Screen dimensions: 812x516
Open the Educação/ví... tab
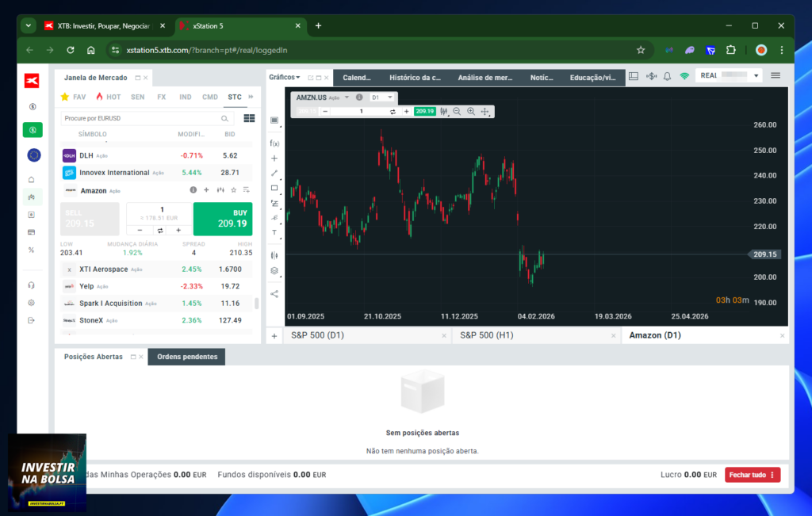coord(592,78)
